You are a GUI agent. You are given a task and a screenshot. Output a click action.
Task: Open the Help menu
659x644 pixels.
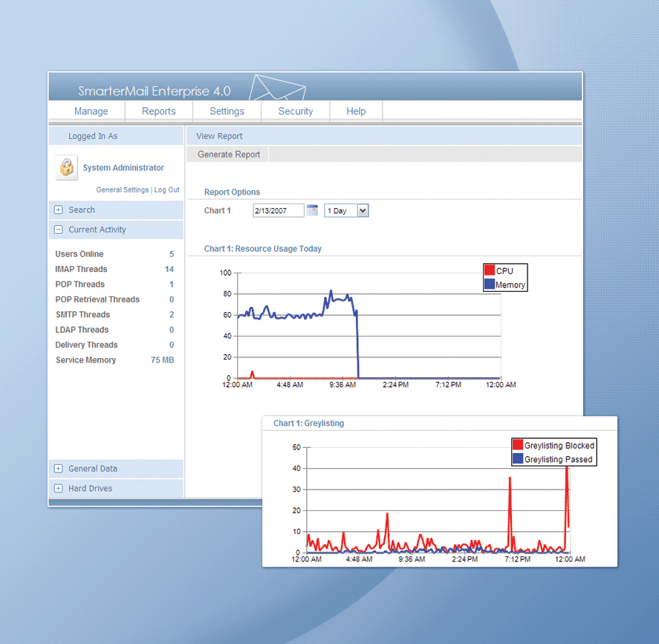point(356,111)
